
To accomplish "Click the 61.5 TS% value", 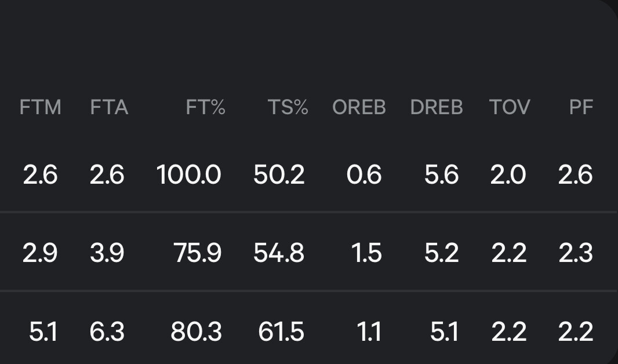I will 281,332.
